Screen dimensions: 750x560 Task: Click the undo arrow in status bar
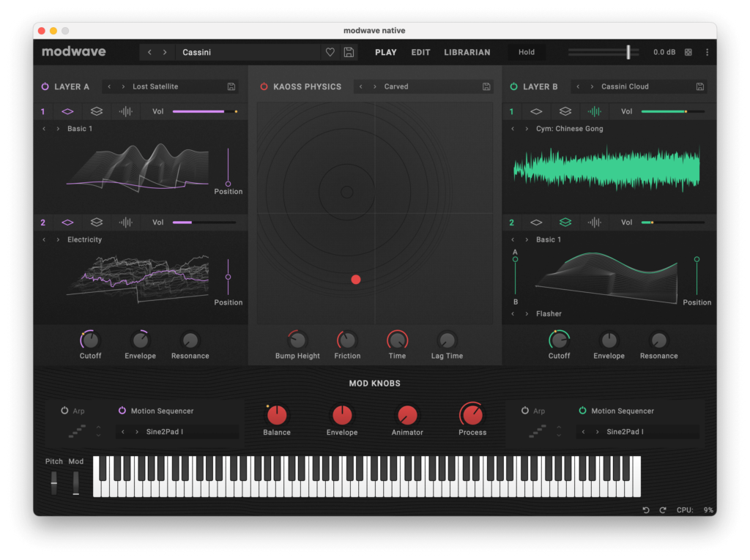pyautogui.click(x=646, y=510)
